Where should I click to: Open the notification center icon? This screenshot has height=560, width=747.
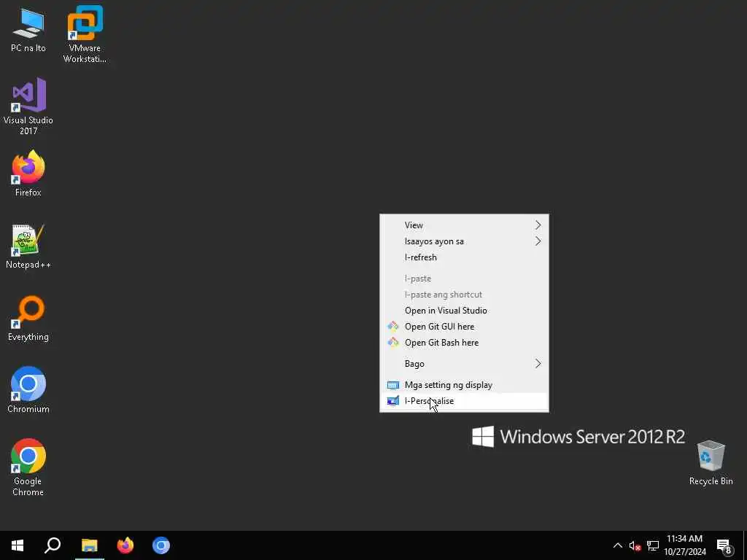click(x=724, y=545)
